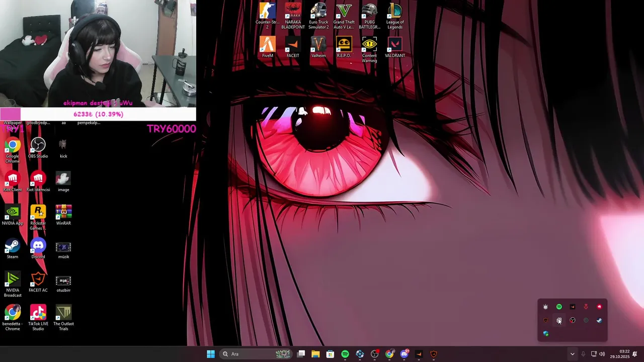Select NVIDIA App desktop icon
The width and height of the screenshot is (644, 362).
[x=13, y=215]
